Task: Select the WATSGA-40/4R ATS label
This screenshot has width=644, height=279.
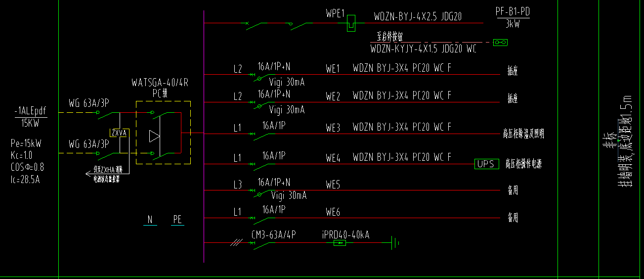Action: point(160,82)
